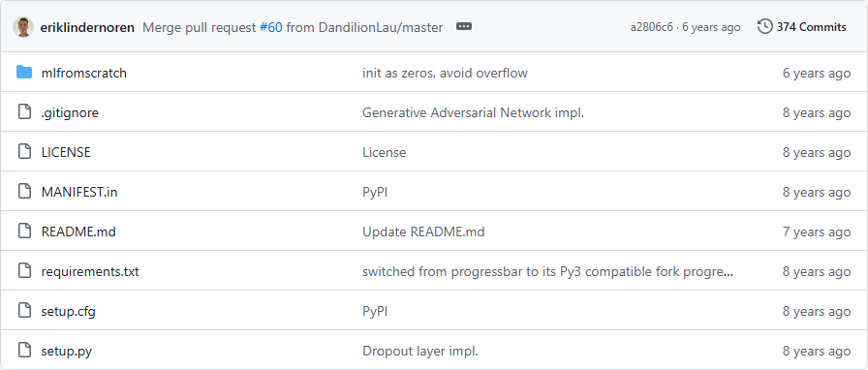Open pull request #60 link

(x=270, y=27)
